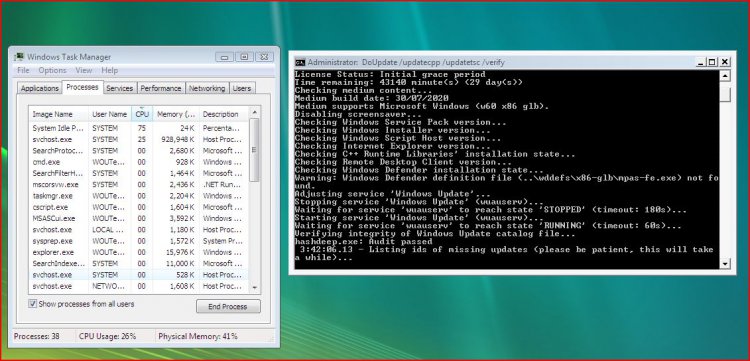Close the Task Manager window

click(x=264, y=57)
